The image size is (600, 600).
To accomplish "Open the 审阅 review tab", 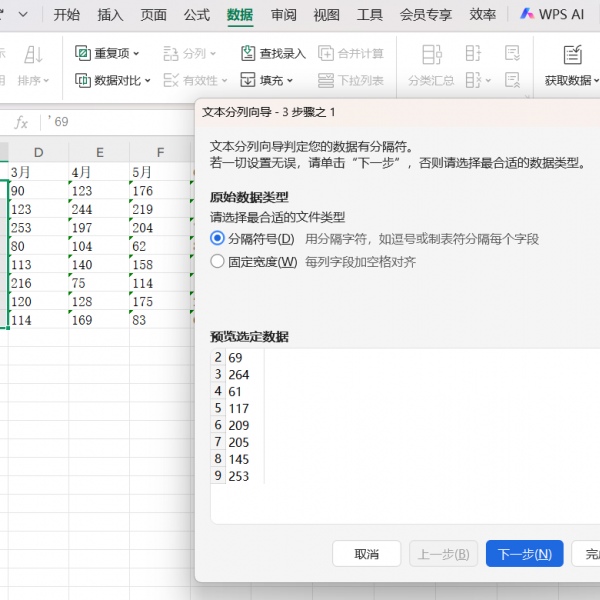I will (283, 15).
